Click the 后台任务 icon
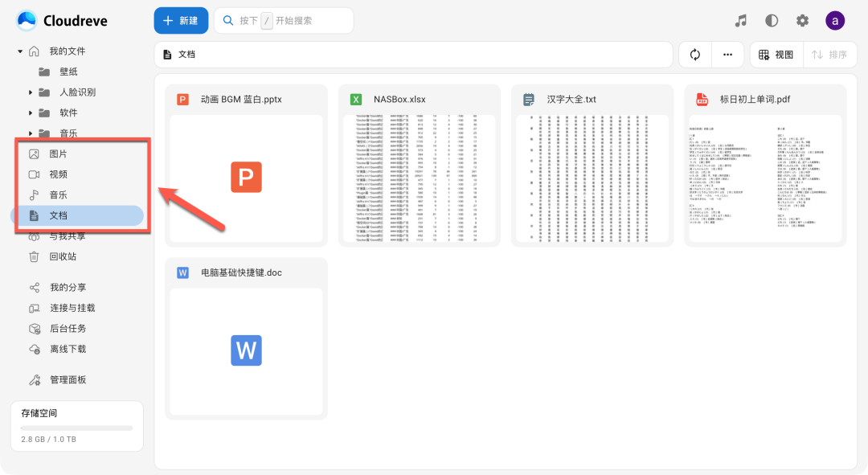Screen dimensions: 868x475 pos(35,329)
